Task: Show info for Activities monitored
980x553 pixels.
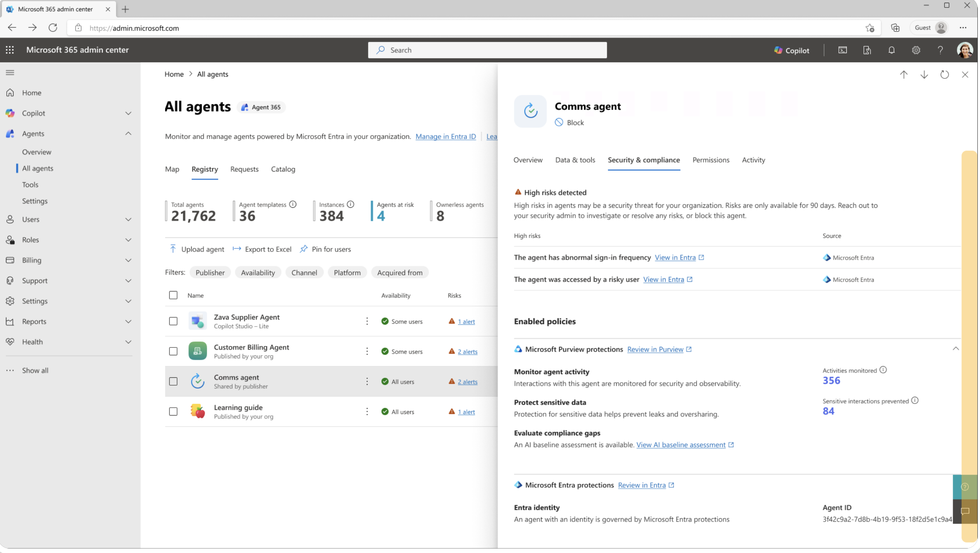Action: (x=883, y=370)
